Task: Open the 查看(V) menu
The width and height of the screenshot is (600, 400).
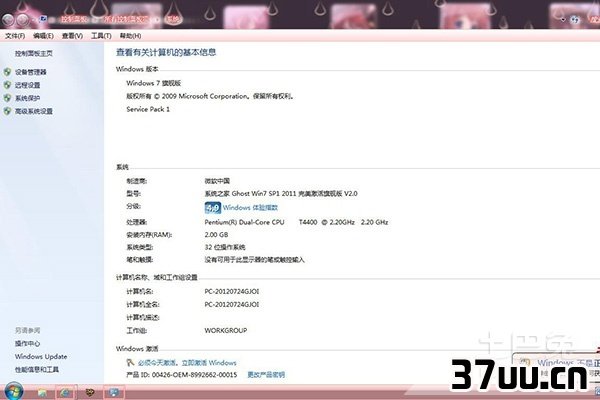Action: (72, 36)
